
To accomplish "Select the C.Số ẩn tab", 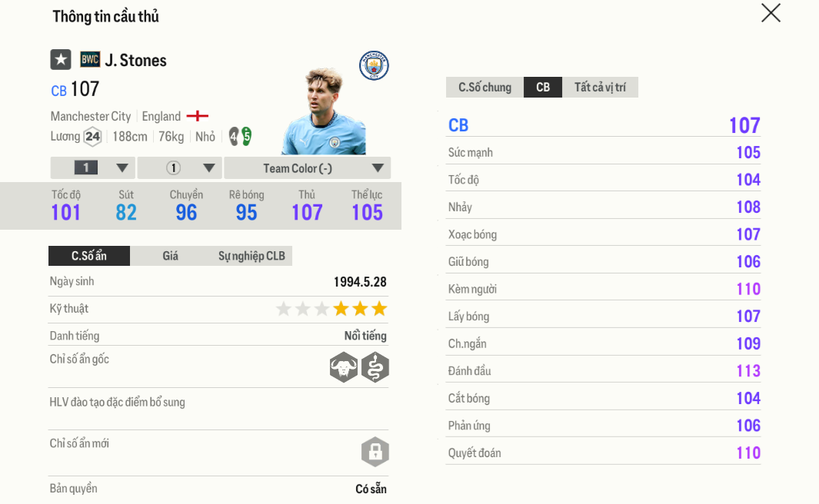I will 89,256.
